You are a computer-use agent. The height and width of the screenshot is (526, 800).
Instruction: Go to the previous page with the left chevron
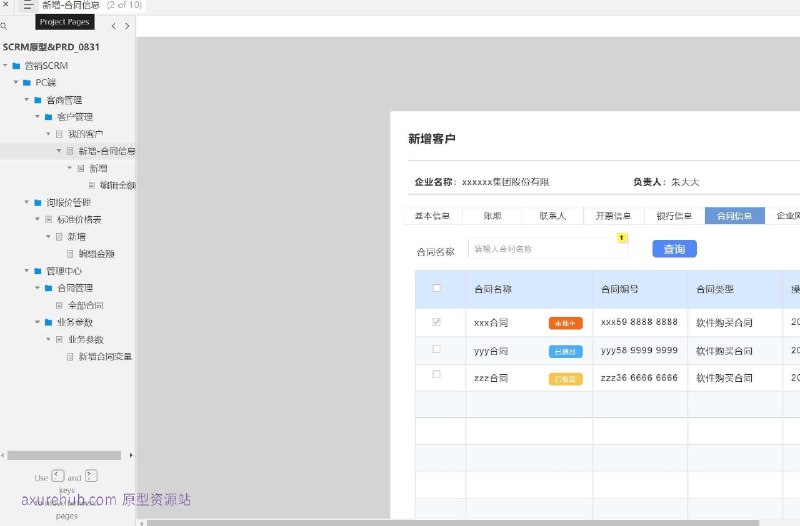click(x=113, y=26)
